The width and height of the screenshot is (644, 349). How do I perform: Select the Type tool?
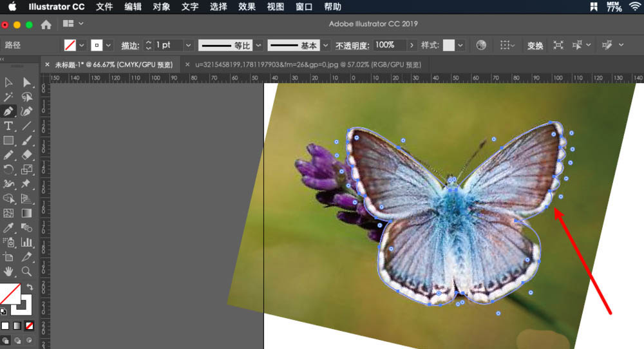[x=8, y=126]
